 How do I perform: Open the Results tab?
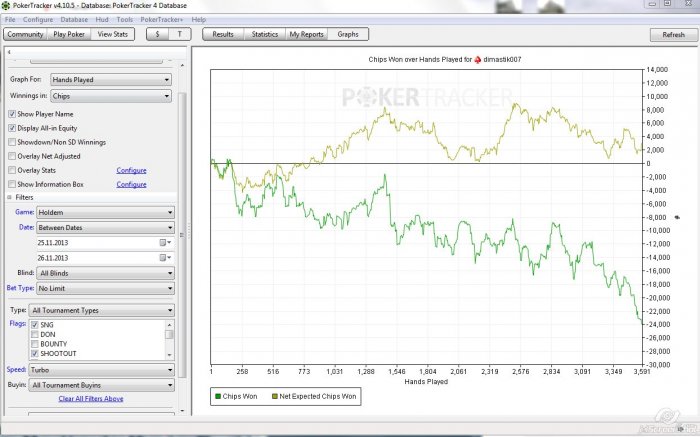point(223,34)
